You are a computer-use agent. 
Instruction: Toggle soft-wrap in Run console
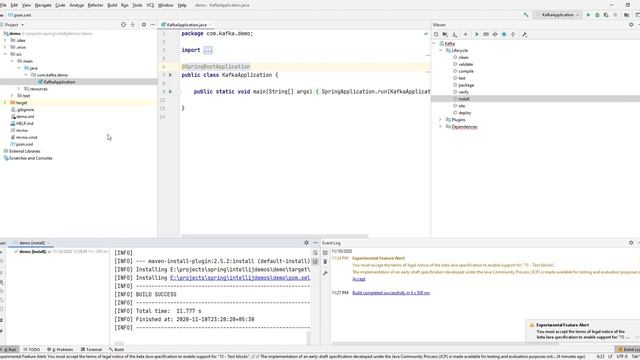point(315,253)
